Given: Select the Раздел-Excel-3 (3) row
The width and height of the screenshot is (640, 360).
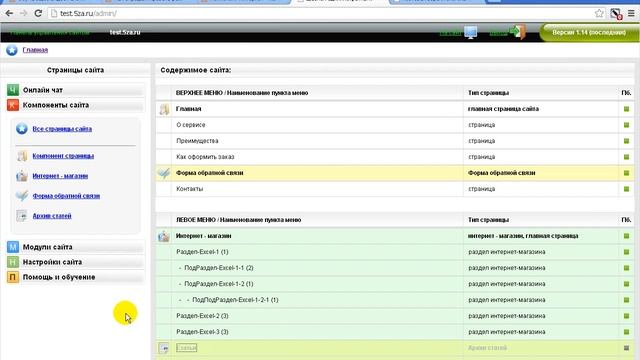Looking at the screenshot, I should pyautogui.click(x=202, y=332).
